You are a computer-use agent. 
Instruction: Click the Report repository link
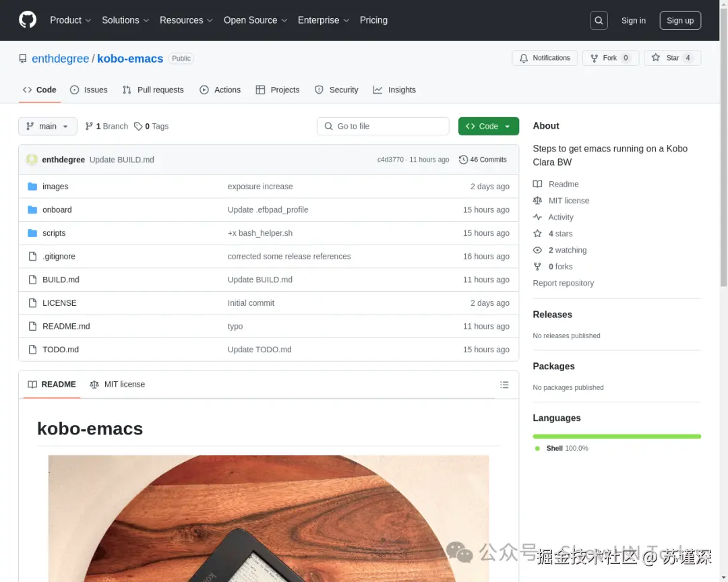[563, 283]
